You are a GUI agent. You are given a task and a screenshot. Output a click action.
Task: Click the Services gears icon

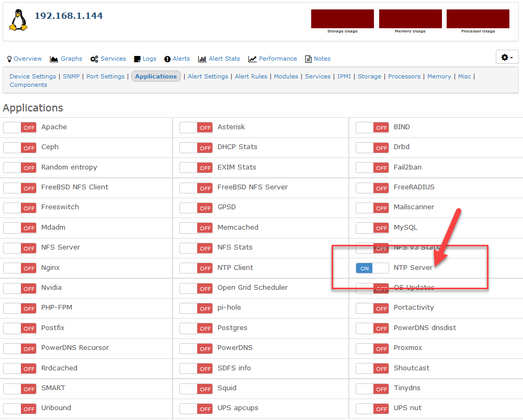94,59
